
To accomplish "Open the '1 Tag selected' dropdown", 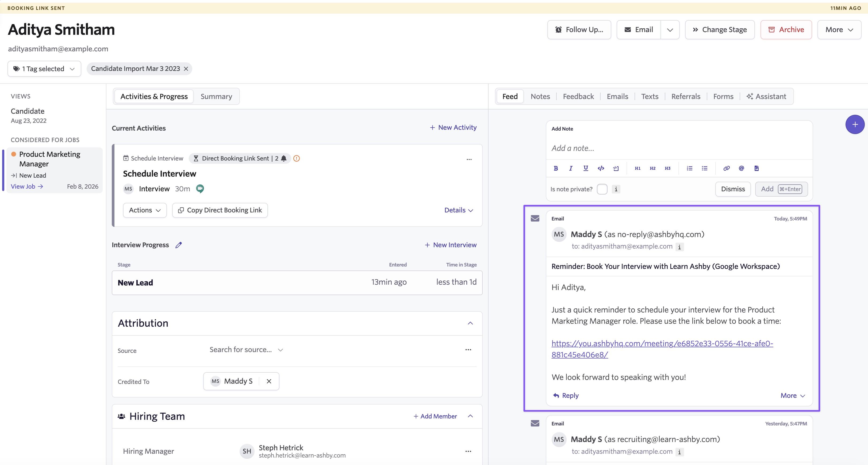I will click(x=44, y=69).
